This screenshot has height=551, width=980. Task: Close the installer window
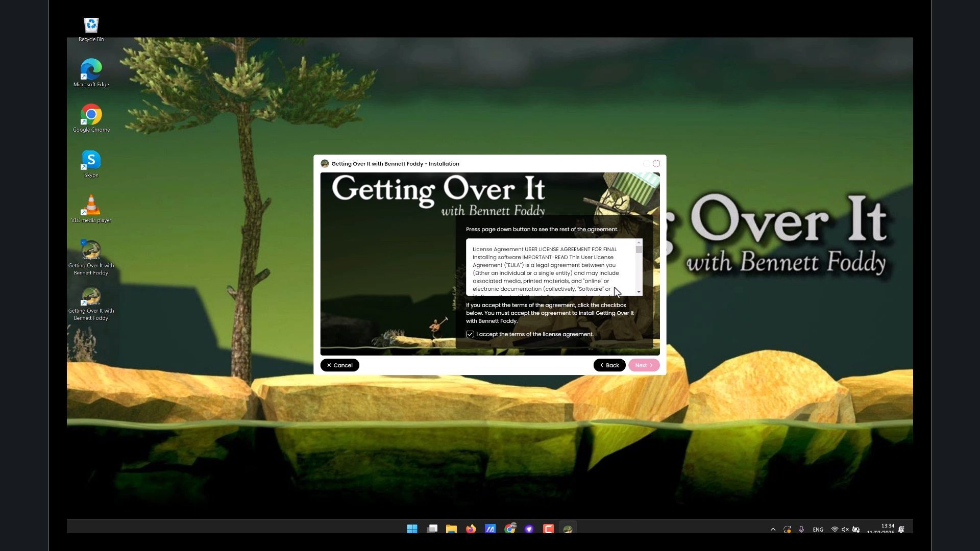pyautogui.click(x=656, y=164)
